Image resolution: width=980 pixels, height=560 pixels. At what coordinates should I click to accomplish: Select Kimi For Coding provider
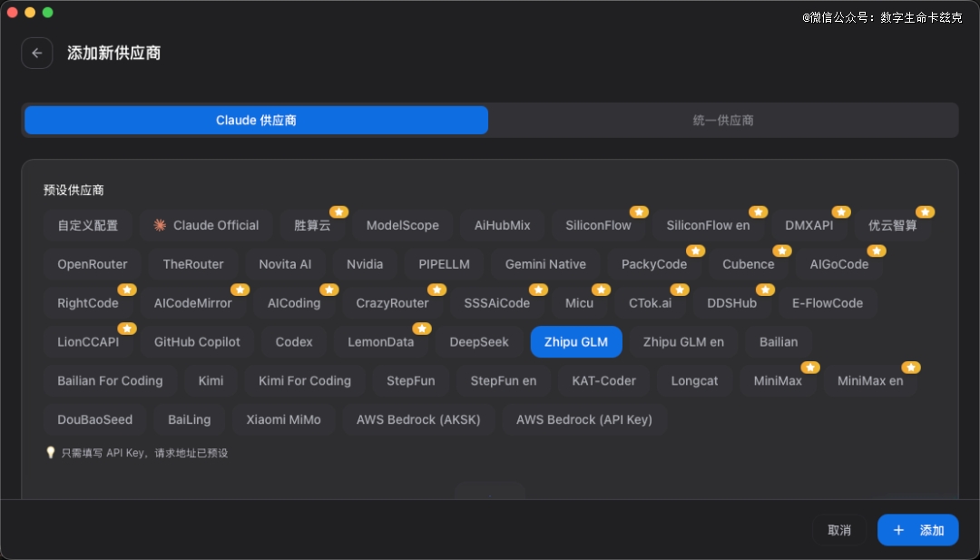click(x=305, y=381)
